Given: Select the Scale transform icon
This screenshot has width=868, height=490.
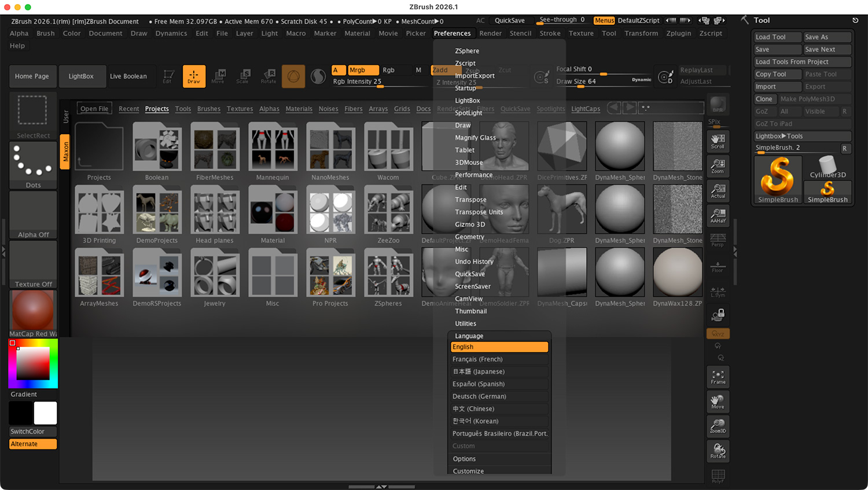Looking at the screenshot, I should [242, 76].
